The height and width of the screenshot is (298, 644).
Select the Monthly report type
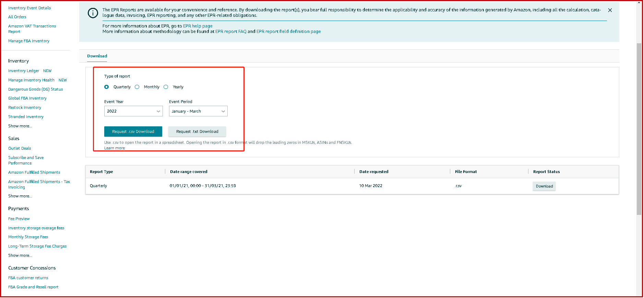(137, 87)
